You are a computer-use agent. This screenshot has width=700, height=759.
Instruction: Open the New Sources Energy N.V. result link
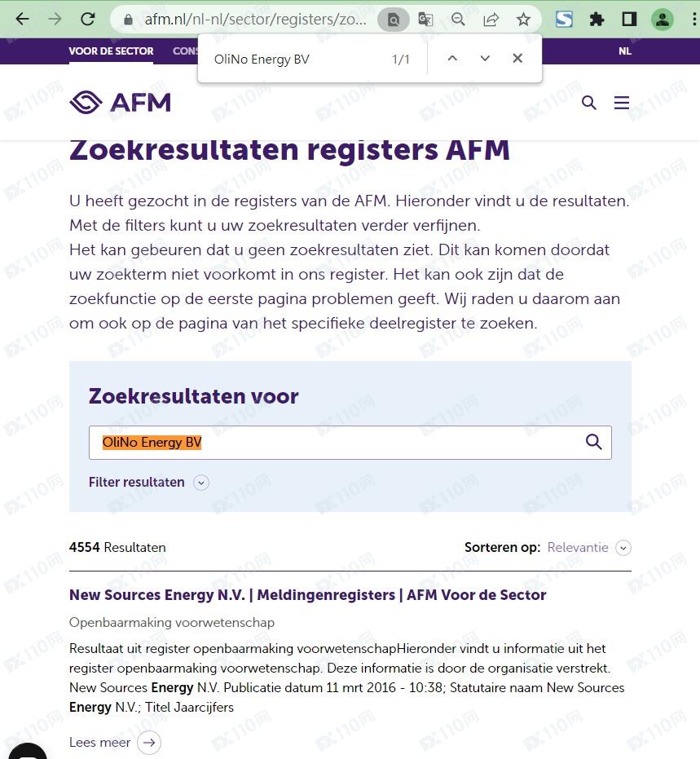(x=308, y=594)
